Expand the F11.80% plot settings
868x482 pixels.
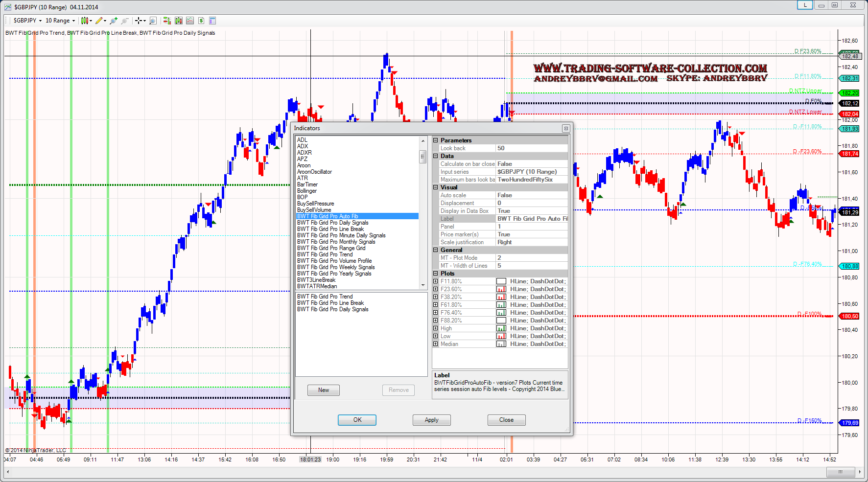436,281
